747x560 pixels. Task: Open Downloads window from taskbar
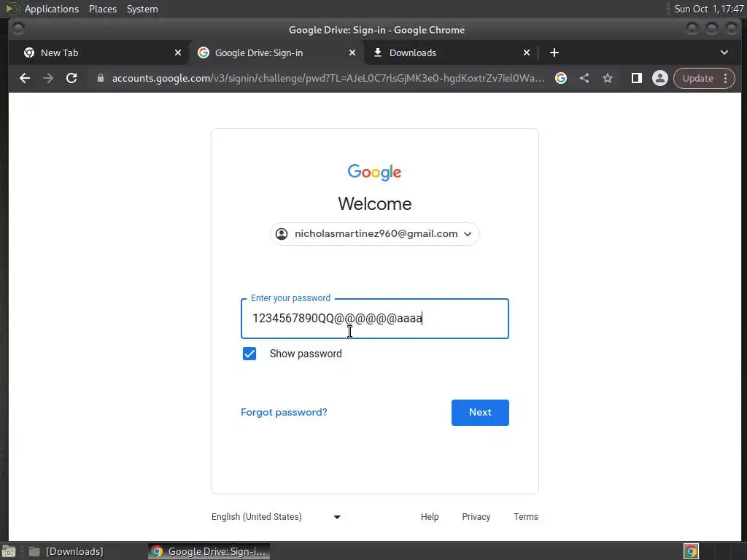pos(66,551)
